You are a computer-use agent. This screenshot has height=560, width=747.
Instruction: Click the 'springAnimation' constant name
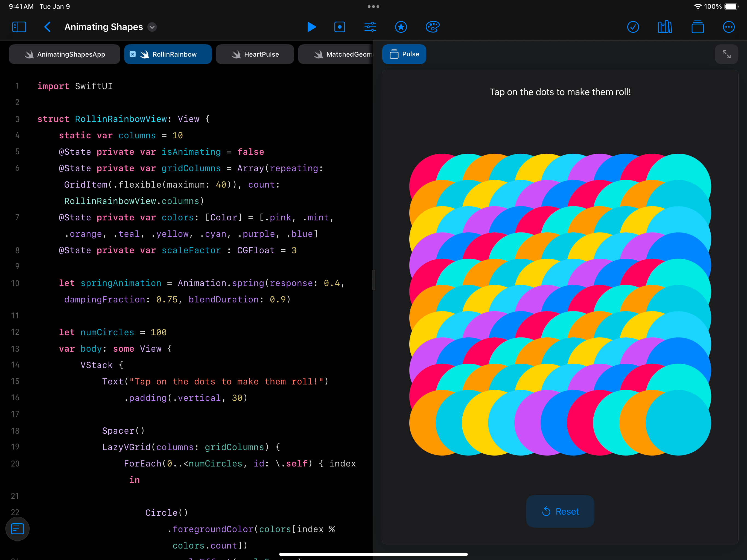tap(121, 283)
